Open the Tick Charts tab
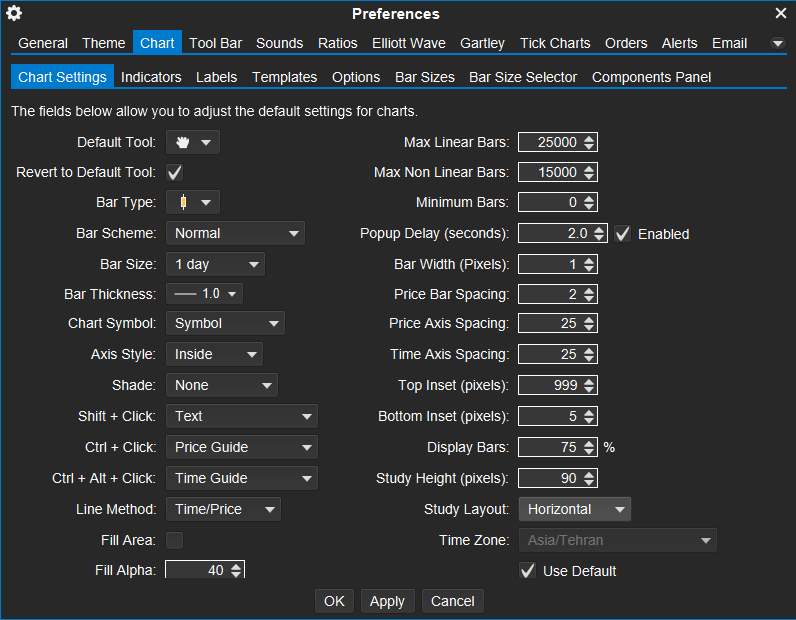The height and width of the screenshot is (620, 796). (555, 43)
